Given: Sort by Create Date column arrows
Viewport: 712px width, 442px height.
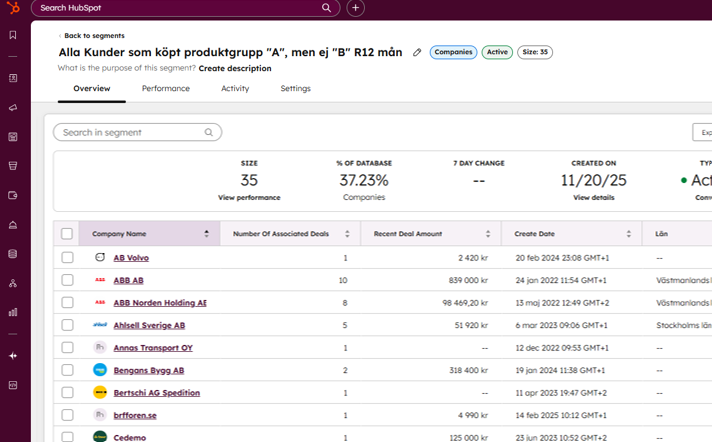Looking at the screenshot, I should 629,233.
